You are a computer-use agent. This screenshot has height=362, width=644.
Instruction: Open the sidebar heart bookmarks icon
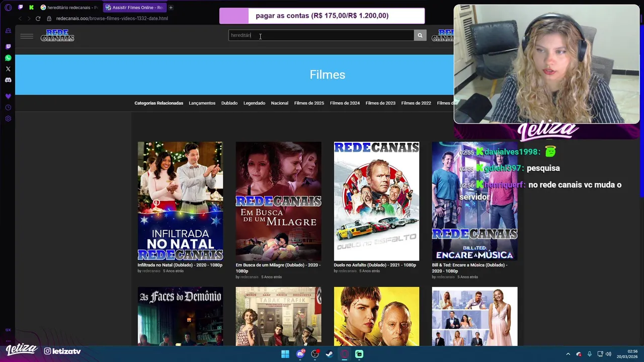point(8,96)
